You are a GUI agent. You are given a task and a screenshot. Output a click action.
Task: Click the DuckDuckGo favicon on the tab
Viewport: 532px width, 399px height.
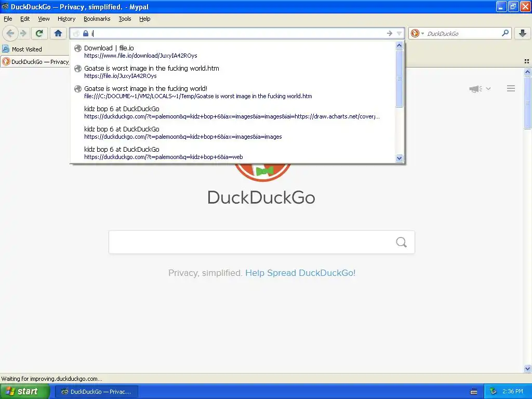tap(6, 61)
